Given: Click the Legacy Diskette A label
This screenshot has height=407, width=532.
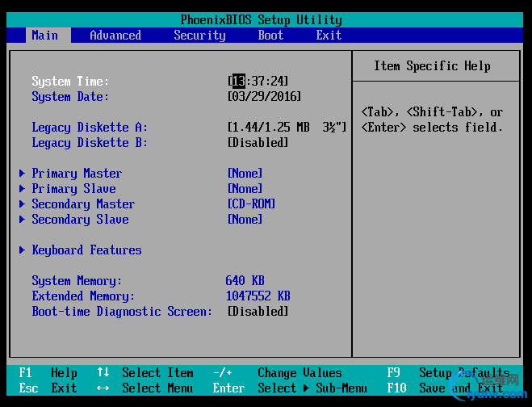Looking at the screenshot, I should point(90,128).
